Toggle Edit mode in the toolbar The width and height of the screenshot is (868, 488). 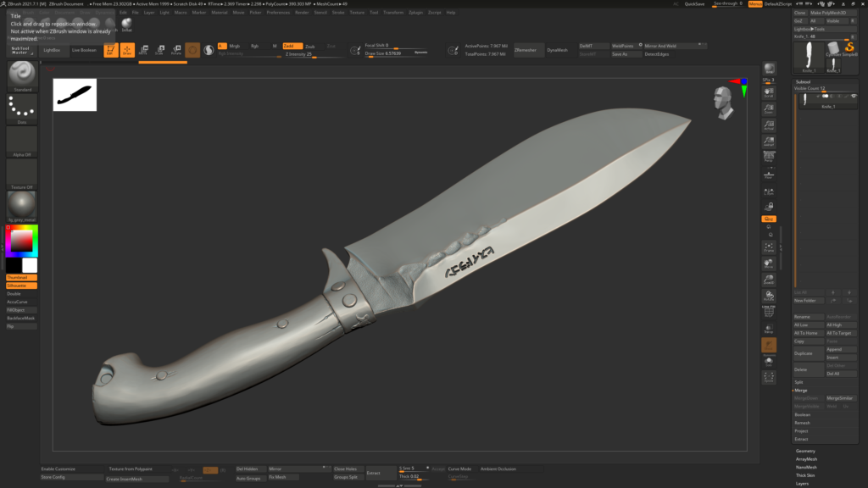111,51
